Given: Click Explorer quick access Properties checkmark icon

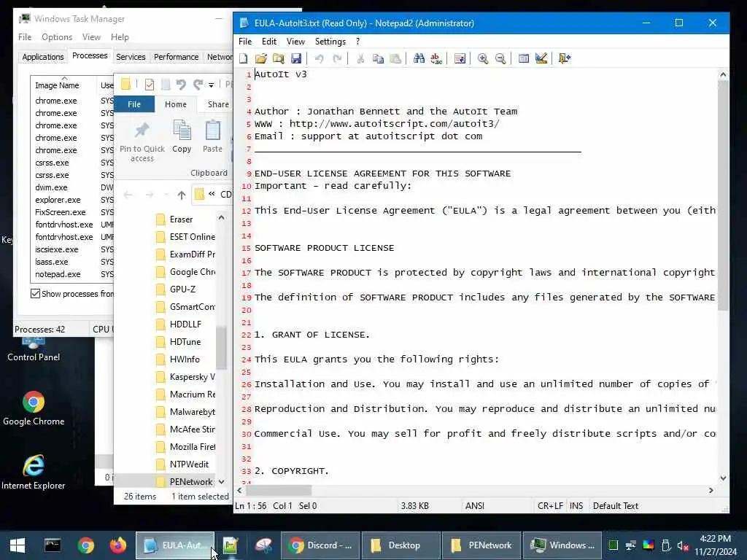Looking at the screenshot, I should (x=149, y=85).
